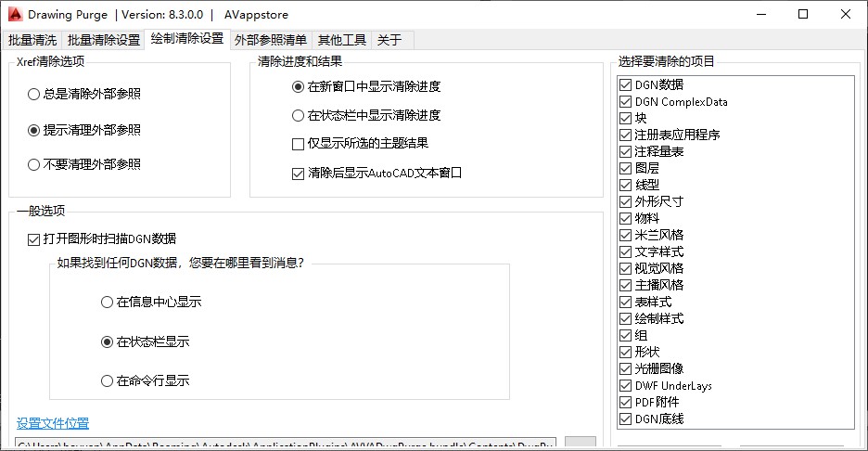The width and height of the screenshot is (868, 451).
Task: Enable 仅显示所选的主题结果 checkbox
Action: coord(298,144)
